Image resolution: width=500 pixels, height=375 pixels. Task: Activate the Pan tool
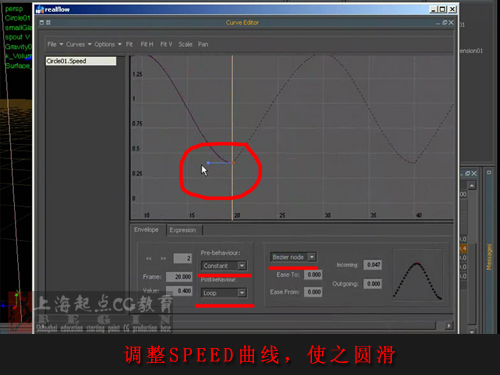tap(203, 44)
